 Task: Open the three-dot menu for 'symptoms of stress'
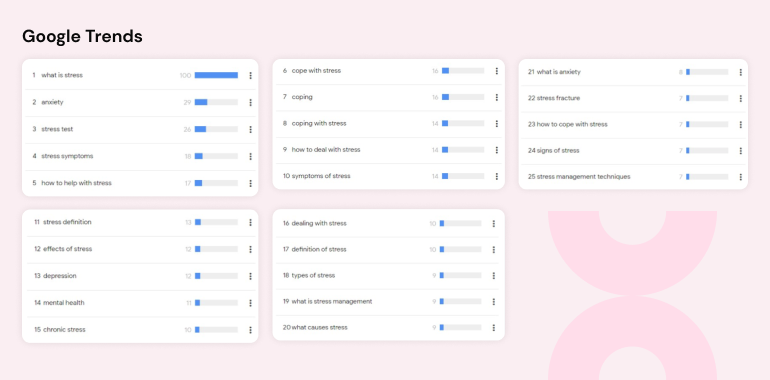[497, 176]
